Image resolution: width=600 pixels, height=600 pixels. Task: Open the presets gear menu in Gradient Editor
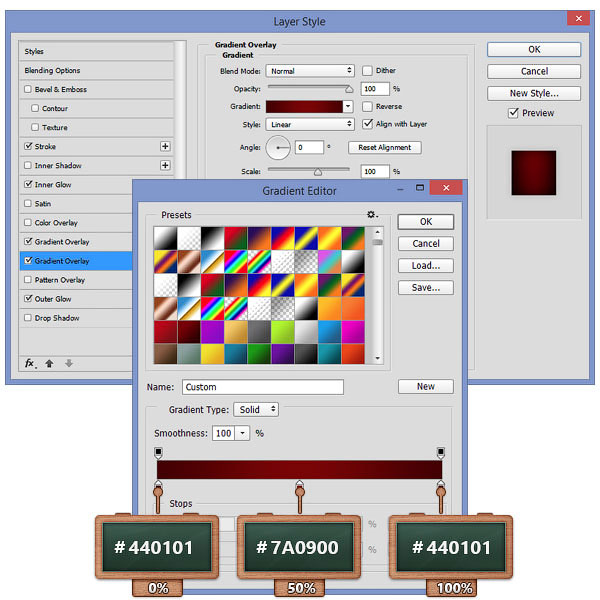(372, 215)
